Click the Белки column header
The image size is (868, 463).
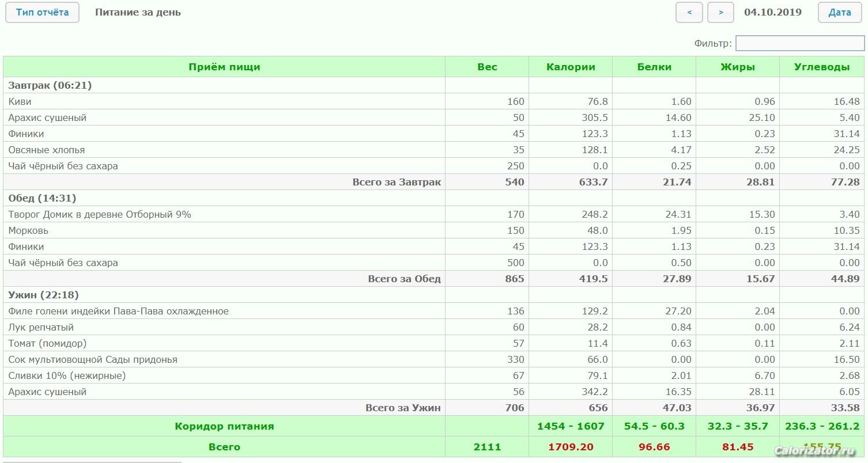(654, 67)
